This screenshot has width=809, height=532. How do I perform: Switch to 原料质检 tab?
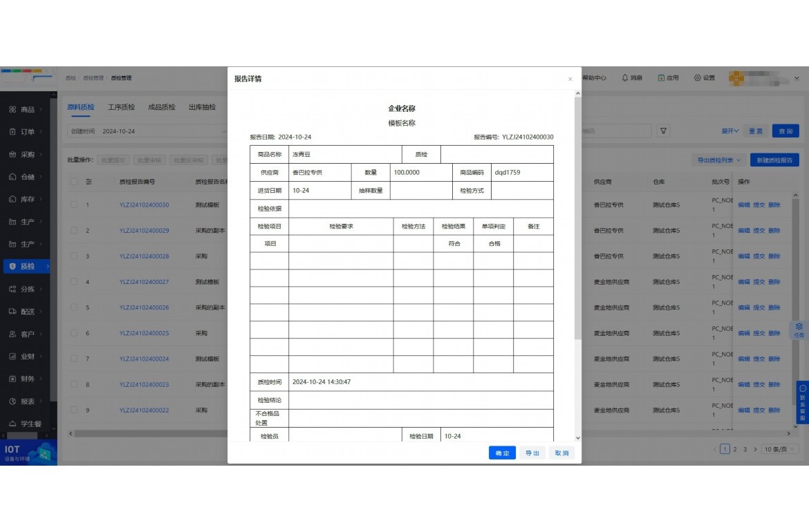(x=80, y=107)
